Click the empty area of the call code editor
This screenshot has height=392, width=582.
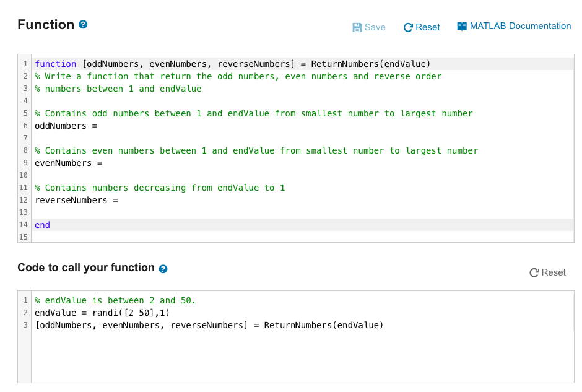tap(303, 356)
